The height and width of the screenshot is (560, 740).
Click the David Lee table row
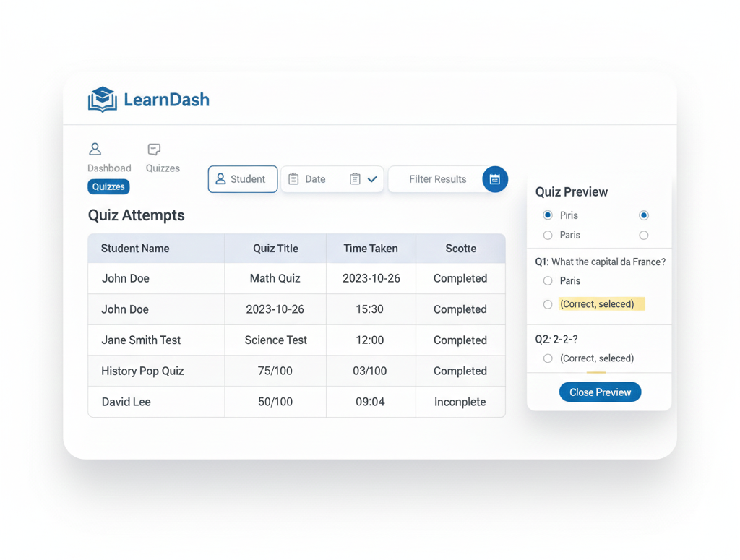tap(296, 402)
